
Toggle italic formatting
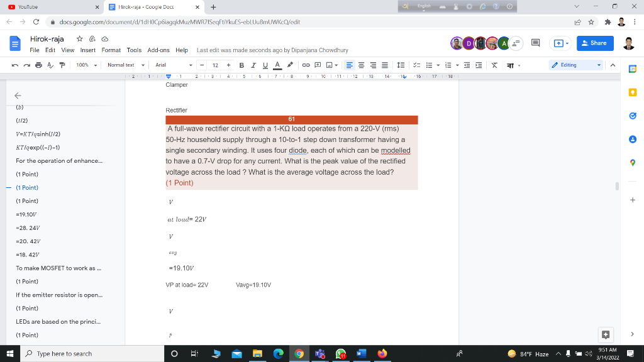pos(253,65)
